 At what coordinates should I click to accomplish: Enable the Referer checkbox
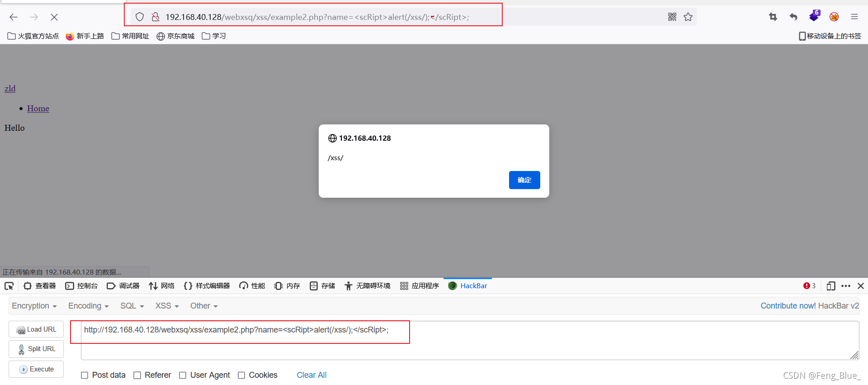click(137, 375)
